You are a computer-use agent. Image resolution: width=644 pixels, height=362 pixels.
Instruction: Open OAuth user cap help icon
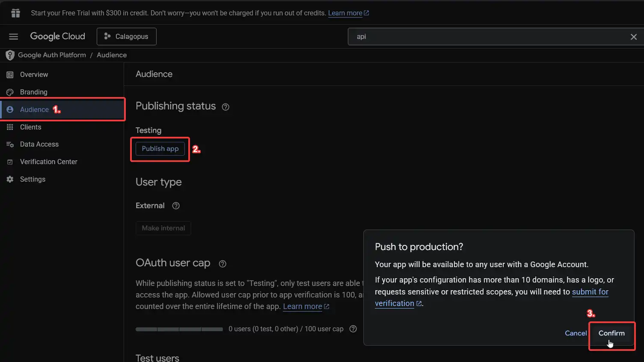[x=223, y=264]
